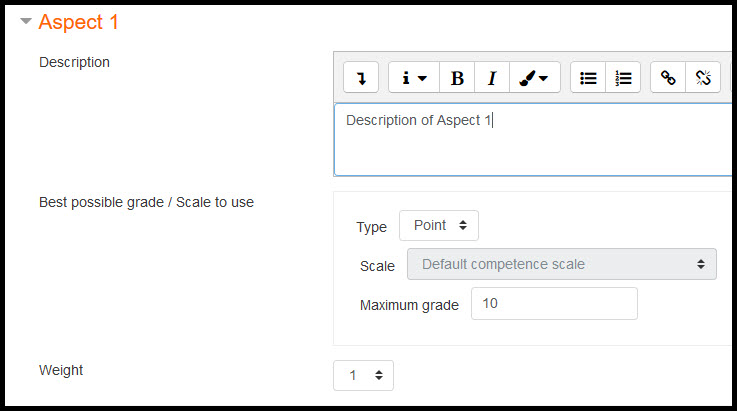Click inside the Description of Aspect 1 text area
The height and width of the screenshot is (411, 737).
533,140
